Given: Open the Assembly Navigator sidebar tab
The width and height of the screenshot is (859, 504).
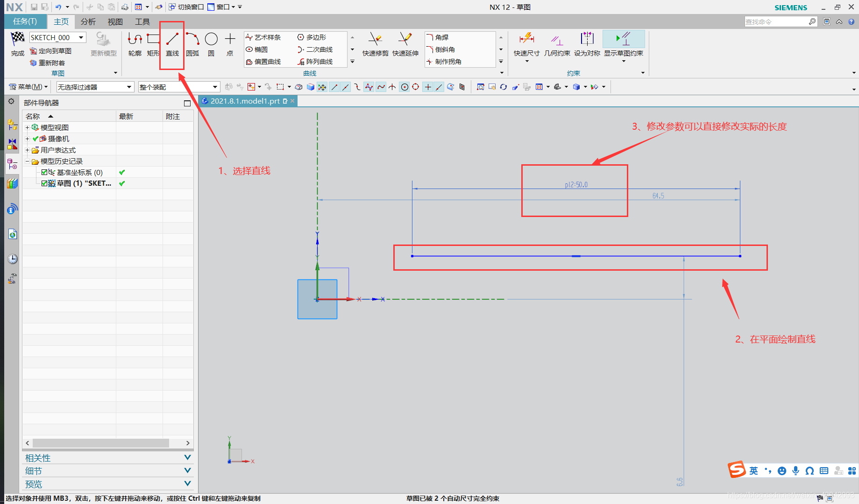Looking at the screenshot, I should (13, 125).
